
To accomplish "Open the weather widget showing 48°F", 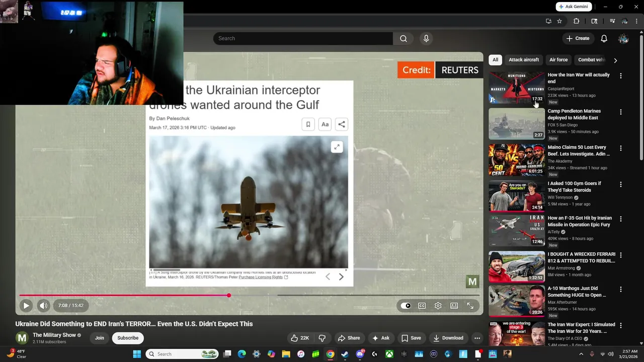I will 16,354.
